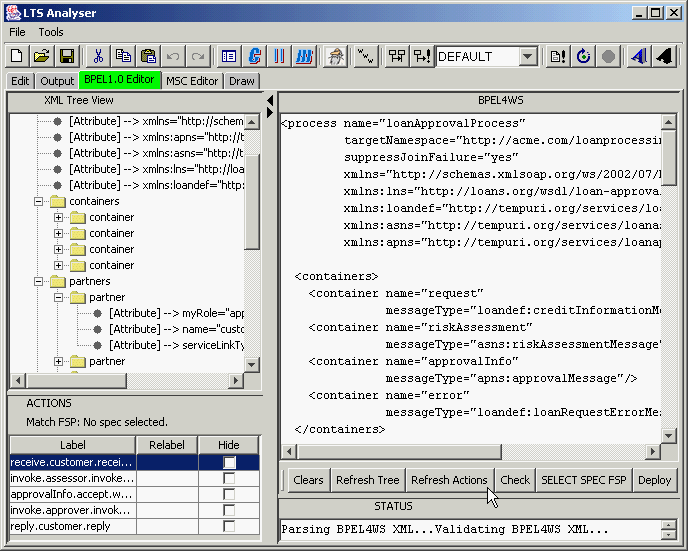Viewport: 688px width, 551px height.
Task: Click the Cut scissors icon
Action: (98, 56)
